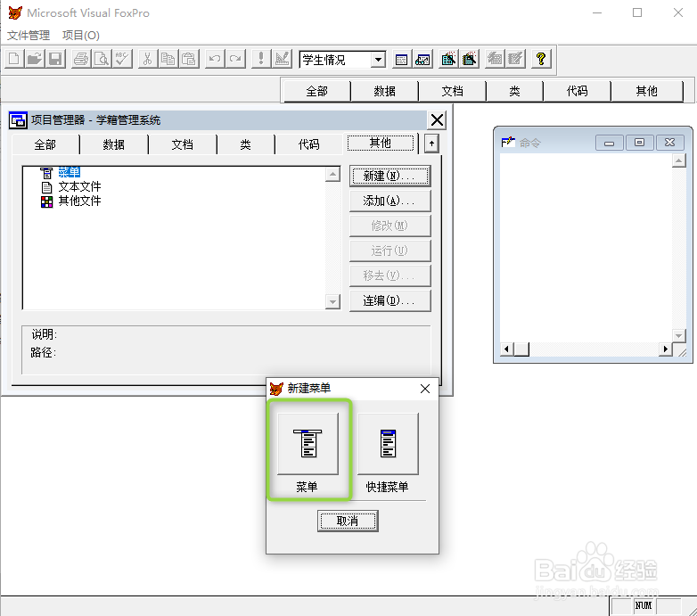Click the 新建(N)... button
Screen dimensions: 697x616
(389, 176)
